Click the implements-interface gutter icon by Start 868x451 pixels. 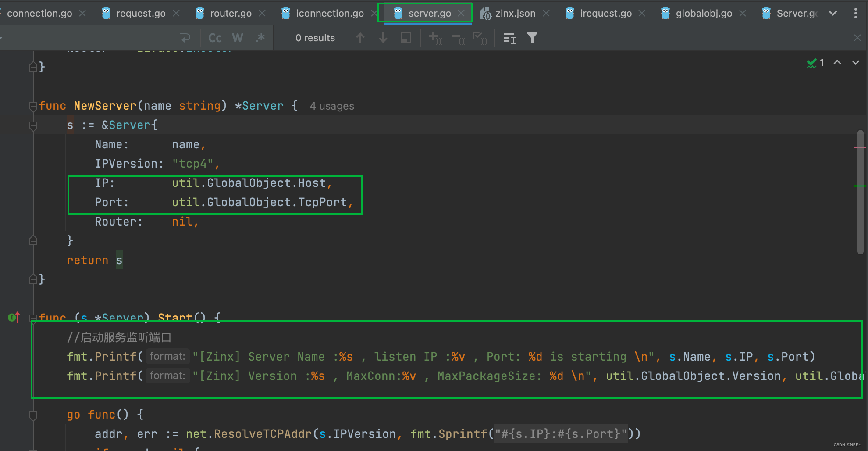coord(14,317)
